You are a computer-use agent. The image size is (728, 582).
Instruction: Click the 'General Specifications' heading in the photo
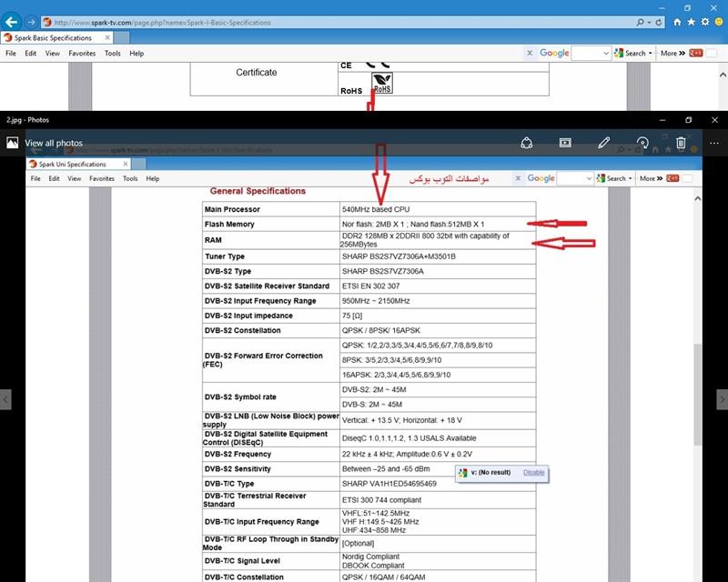[x=258, y=191]
